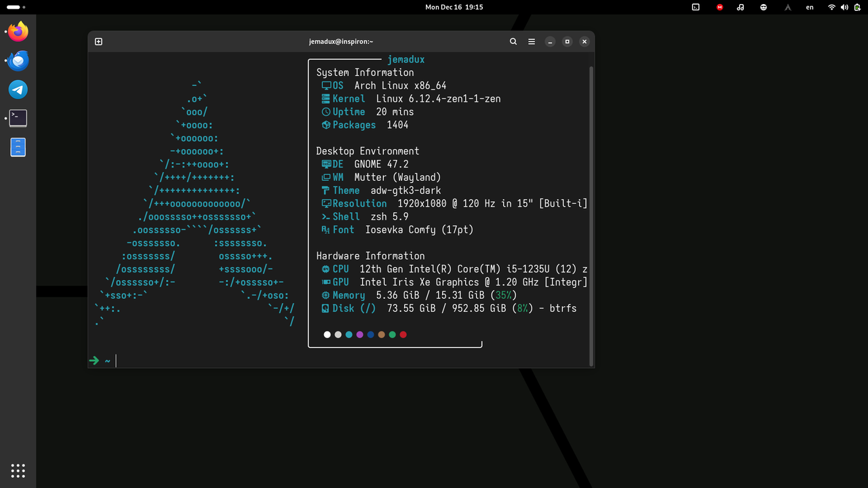Screen dimensions: 868x488
Task: Click the 'System Information' heading
Action: [x=365, y=73]
